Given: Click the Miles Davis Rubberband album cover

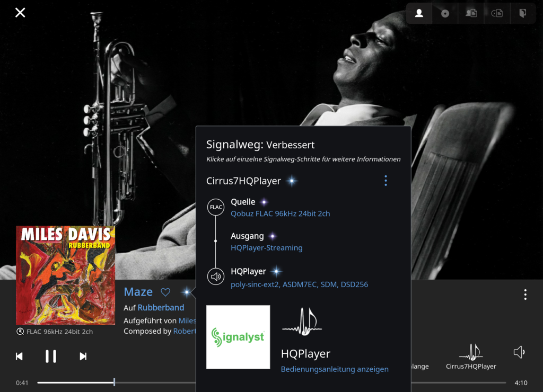Looking at the screenshot, I should (x=65, y=275).
